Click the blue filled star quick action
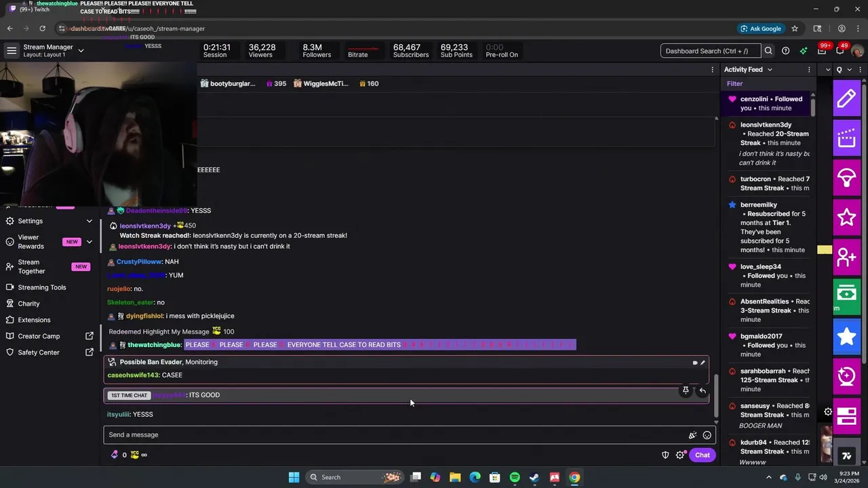The image size is (868, 488). (x=846, y=335)
